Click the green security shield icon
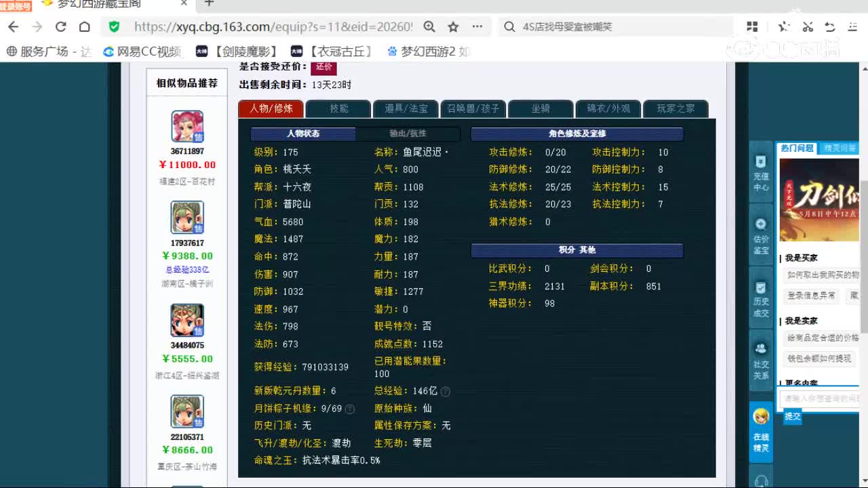This screenshot has height=488, width=868. click(114, 26)
